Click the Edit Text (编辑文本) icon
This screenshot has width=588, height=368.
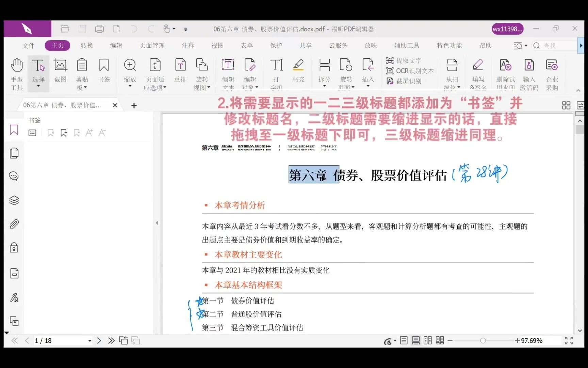[228, 65]
